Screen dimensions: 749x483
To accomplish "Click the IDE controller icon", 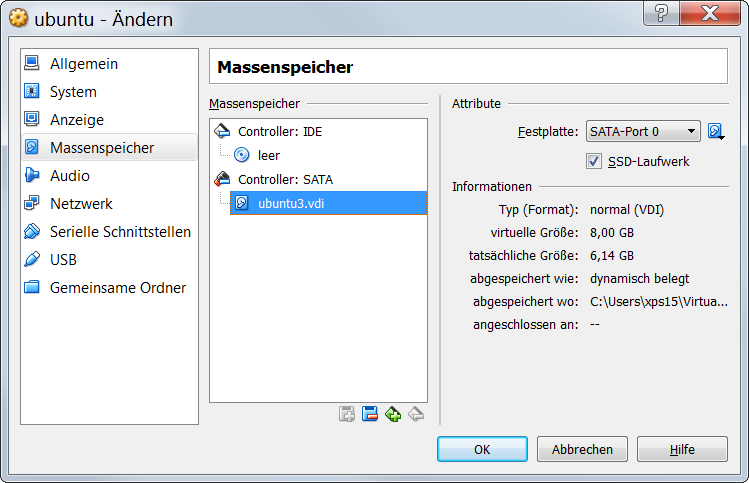I will 222,130.
